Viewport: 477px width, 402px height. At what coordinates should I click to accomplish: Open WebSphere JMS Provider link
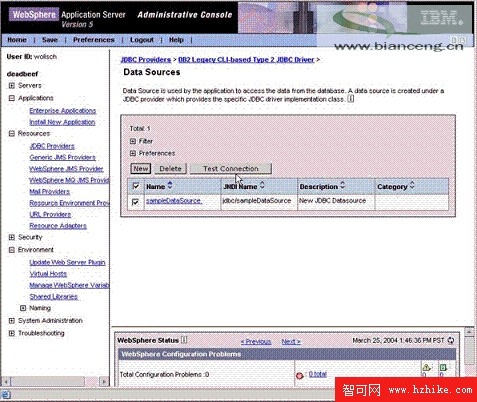click(66, 169)
